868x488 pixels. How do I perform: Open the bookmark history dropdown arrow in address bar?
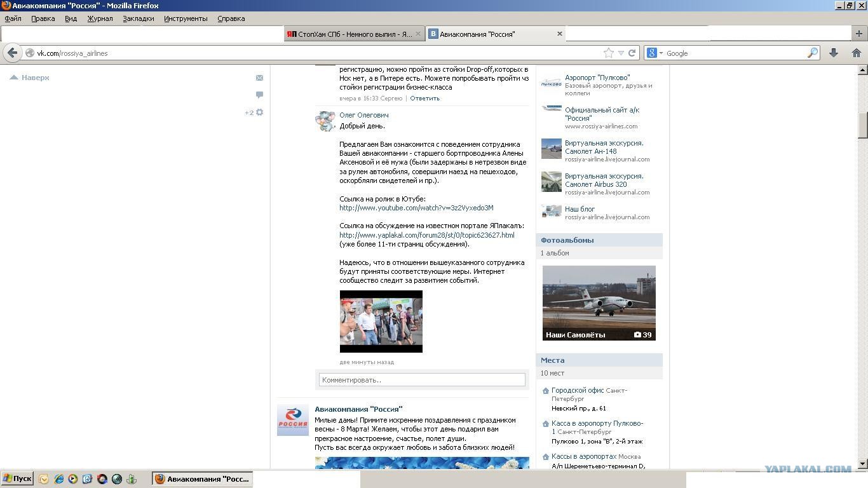(x=621, y=53)
